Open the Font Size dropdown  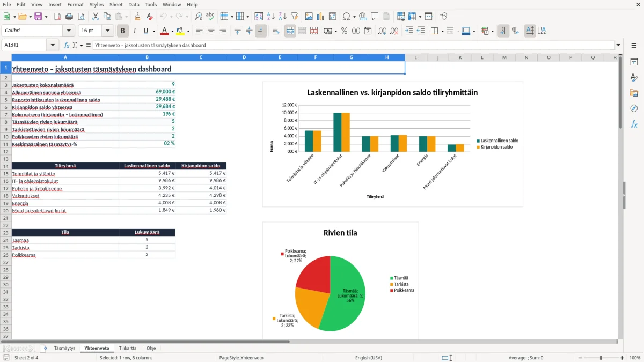pos(108,31)
